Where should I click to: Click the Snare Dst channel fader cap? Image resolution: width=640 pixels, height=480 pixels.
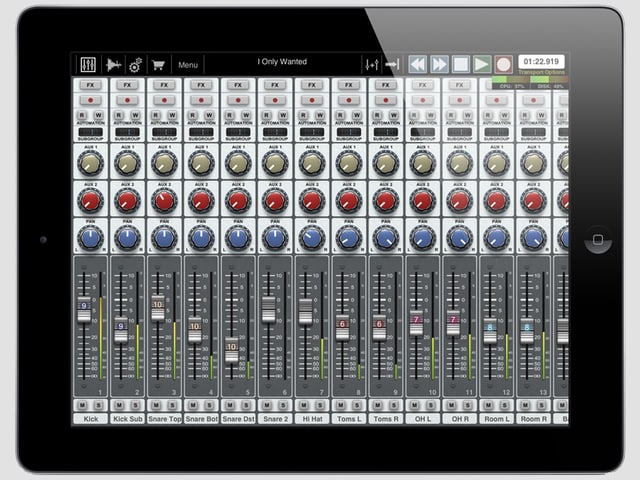(x=231, y=350)
